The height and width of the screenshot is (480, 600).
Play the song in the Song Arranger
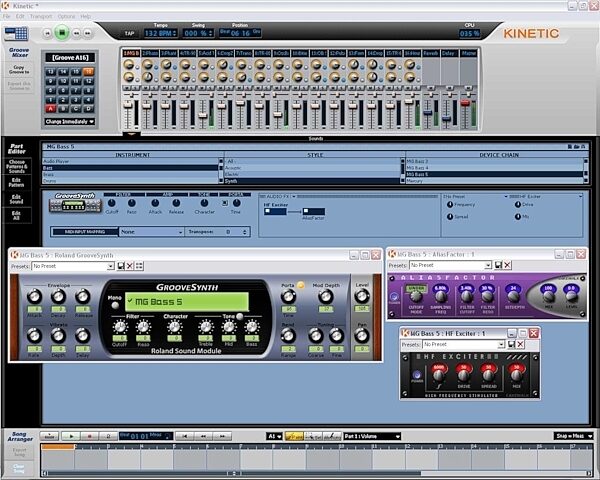71,436
